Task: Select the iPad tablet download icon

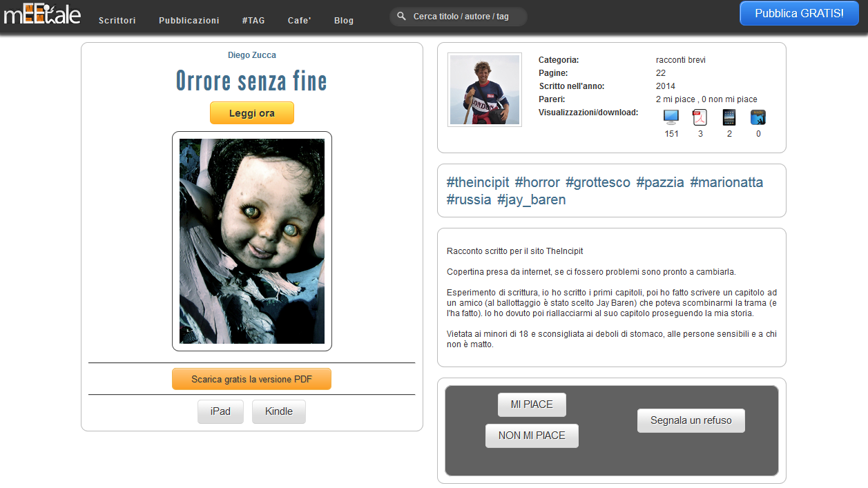Action: click(x=729, y=117)
